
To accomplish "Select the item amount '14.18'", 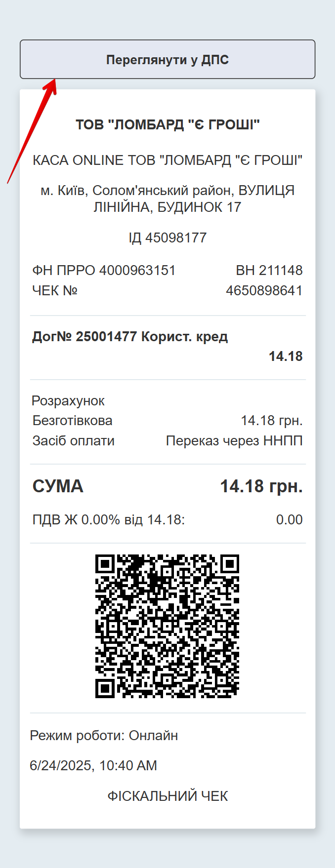I will [286, 356].
